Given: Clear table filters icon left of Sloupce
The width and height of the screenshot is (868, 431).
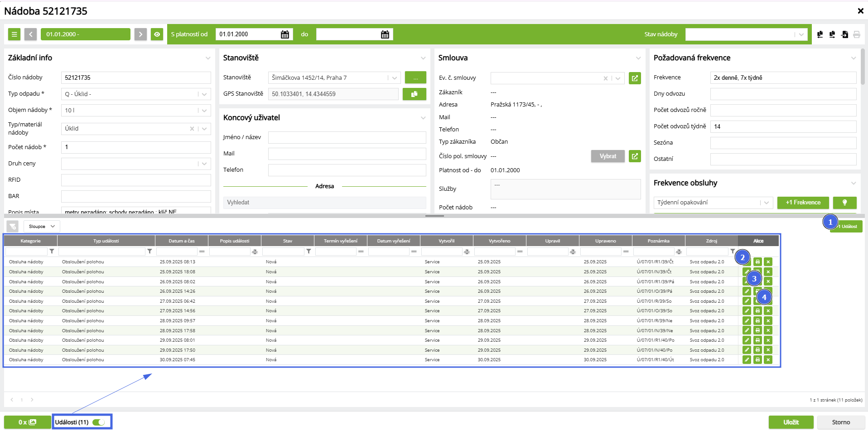Looking at the screenshot, I should tap(13, 227).
